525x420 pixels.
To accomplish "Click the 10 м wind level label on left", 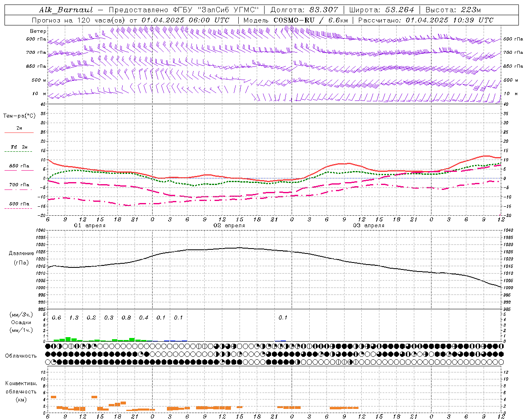I will [39, 94].
